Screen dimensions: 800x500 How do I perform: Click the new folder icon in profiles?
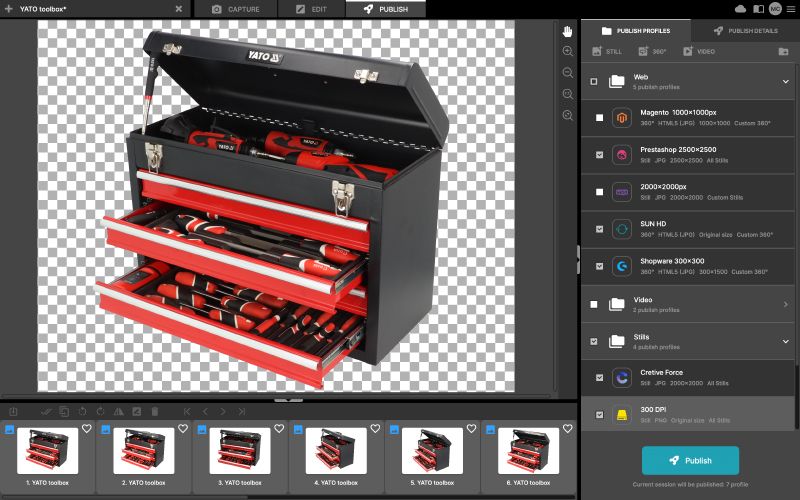783,51
